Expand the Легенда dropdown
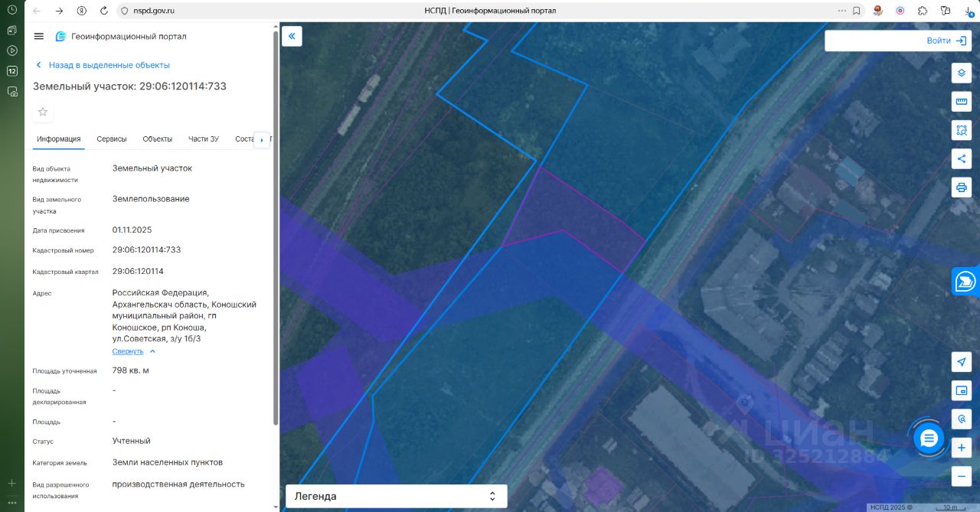Screen dimensions: 980x512 point(396,496)
